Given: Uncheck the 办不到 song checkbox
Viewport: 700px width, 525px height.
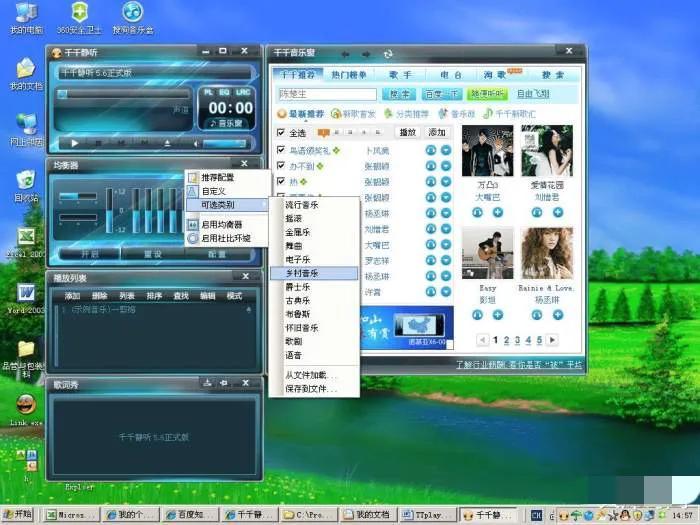Looking at the screenshot, I should (x=281, y=166).
